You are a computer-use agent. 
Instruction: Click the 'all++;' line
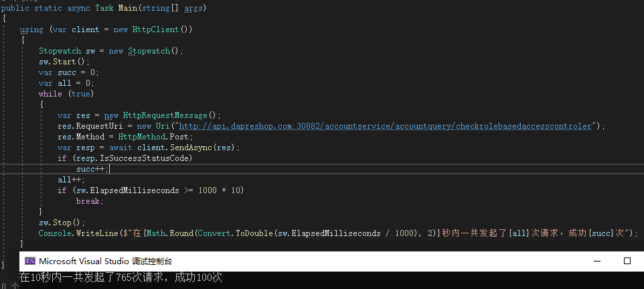(x=72, y=180)
